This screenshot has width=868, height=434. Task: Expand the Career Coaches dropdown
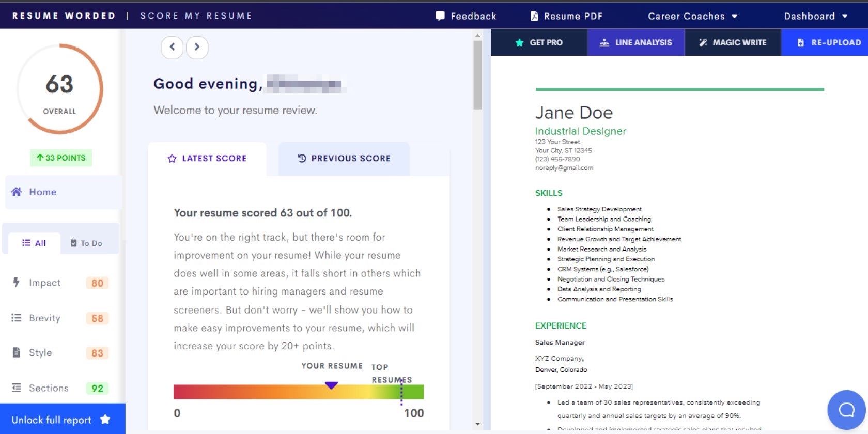pos(692,16)
